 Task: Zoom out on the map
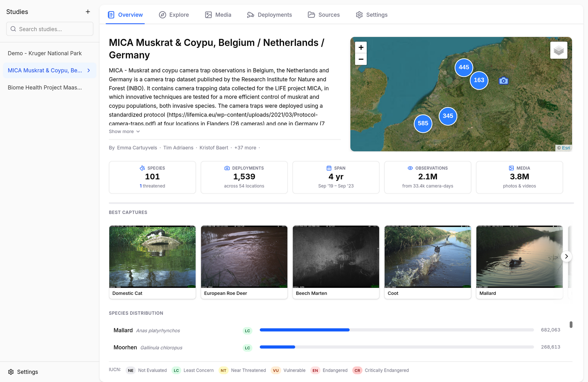tap(361, 59)
